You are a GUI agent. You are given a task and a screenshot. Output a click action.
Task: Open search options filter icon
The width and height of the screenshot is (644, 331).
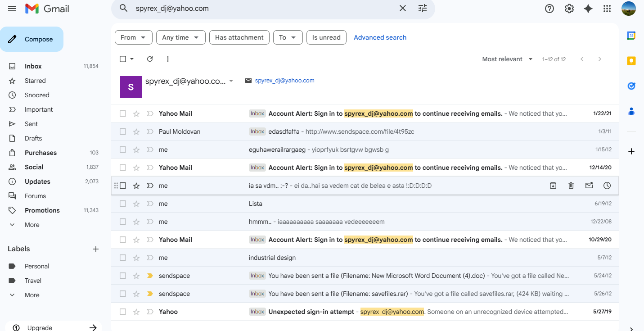pyautogui.click(x=422, y=9)
